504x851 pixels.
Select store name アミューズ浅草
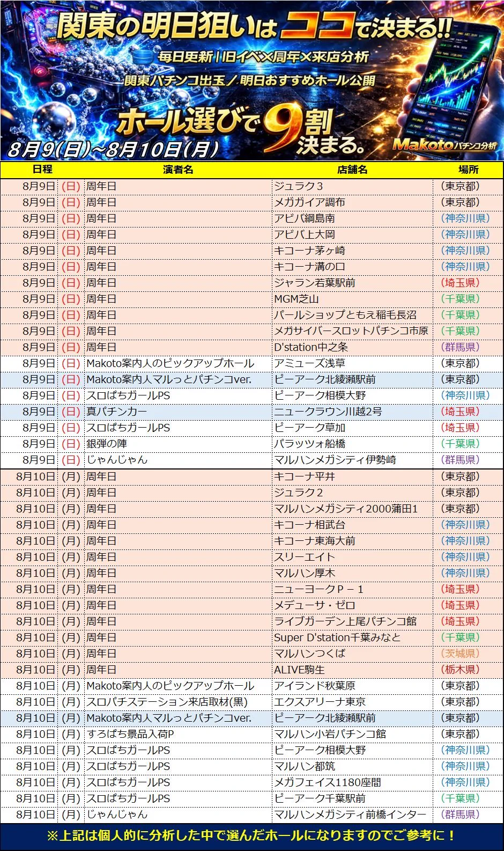(309, 363)
